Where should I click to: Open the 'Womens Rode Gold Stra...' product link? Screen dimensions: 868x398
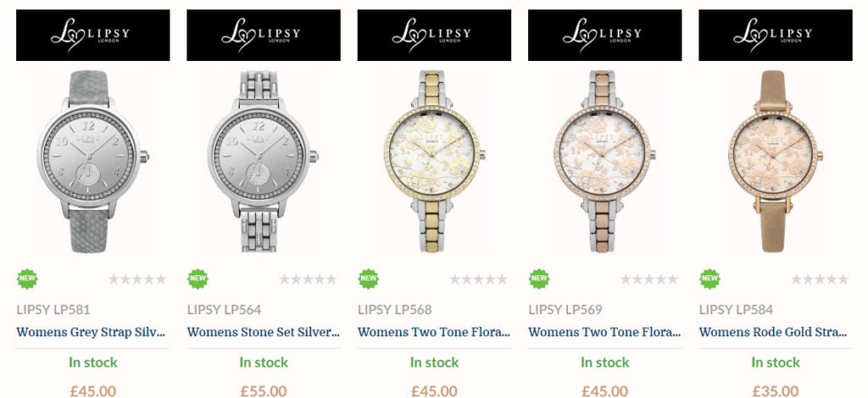[x=773, y=332]
